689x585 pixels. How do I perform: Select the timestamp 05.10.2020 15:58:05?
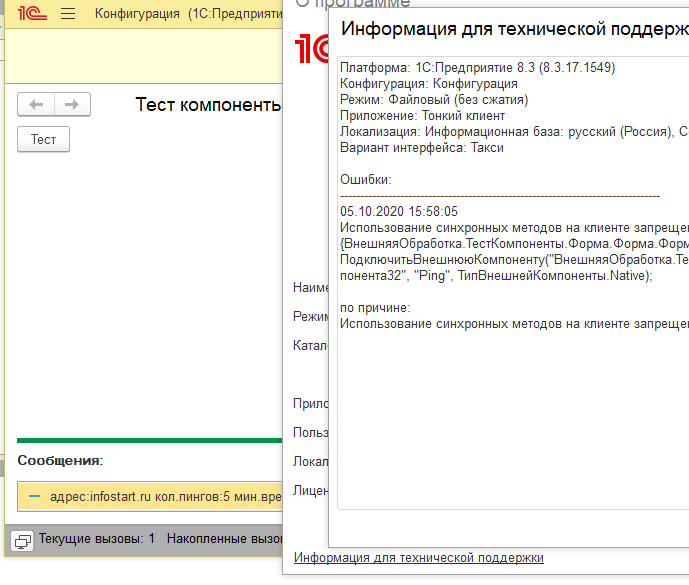point(399,211)
